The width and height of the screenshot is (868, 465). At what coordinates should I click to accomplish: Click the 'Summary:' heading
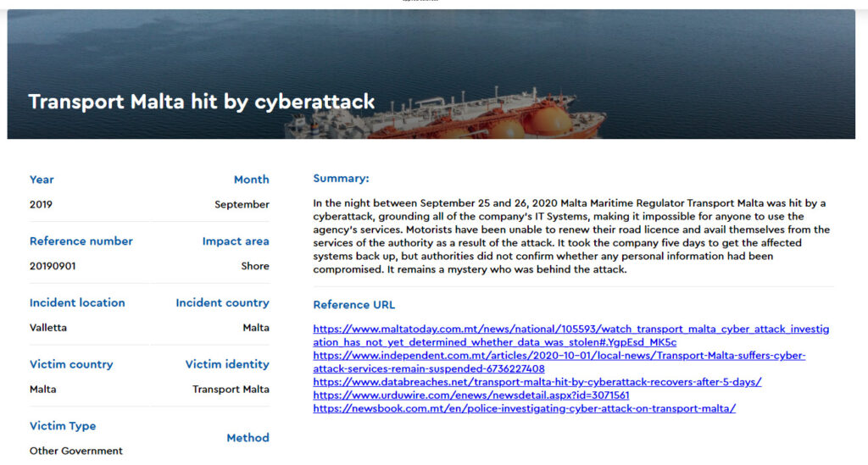click(341, 179)
